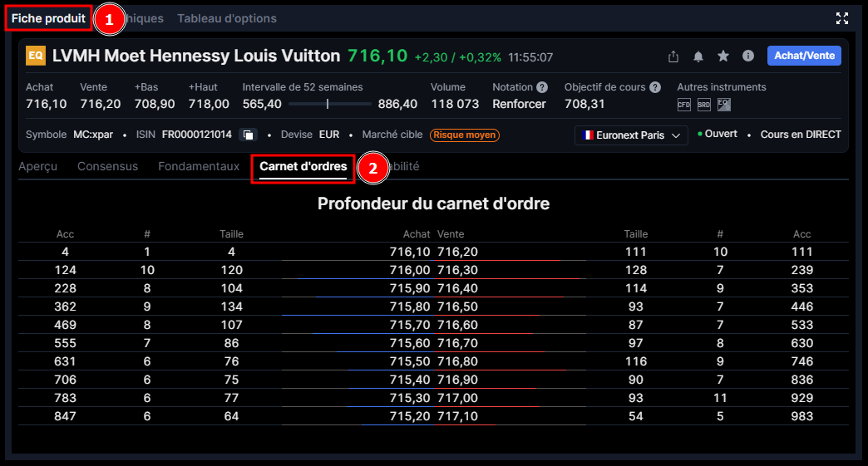This screenshot has width=868, height=466.
Task: Click the LVMH Moet Hennessy Louis Vuitton title
Action: coord(196,56)
